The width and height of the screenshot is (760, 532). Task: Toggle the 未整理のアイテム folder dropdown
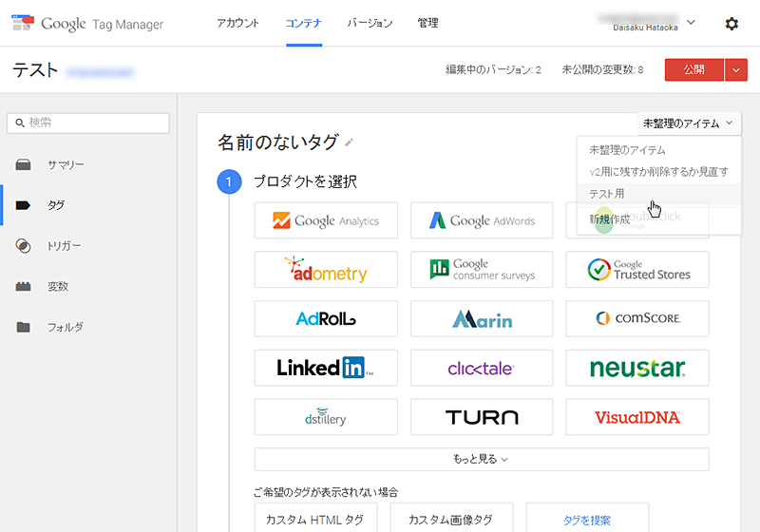[x=688, y=124]
